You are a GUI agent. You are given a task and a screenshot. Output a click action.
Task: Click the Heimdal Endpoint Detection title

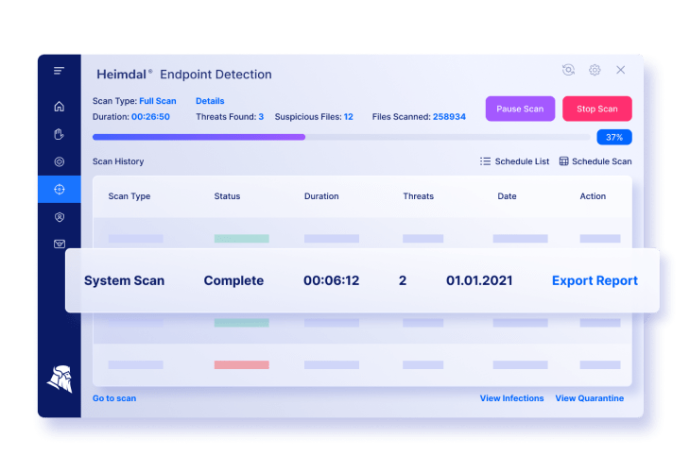pos(184,74)
